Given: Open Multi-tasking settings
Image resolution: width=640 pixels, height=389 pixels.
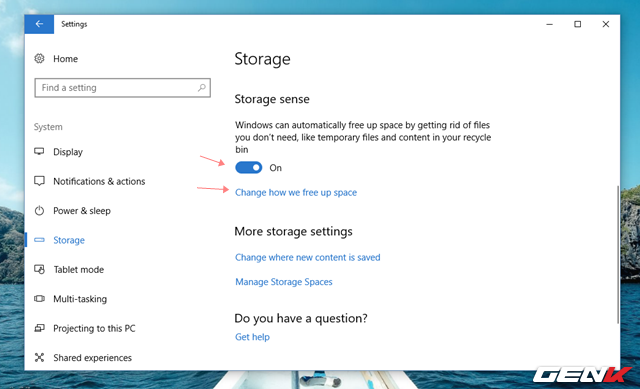Looking at the screenshot, I should (80, 299).
